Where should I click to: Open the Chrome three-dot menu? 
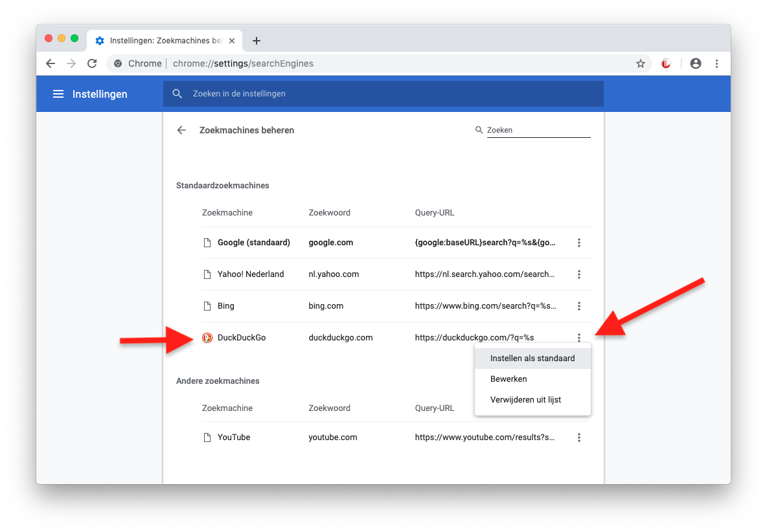[x=716, y=63]
